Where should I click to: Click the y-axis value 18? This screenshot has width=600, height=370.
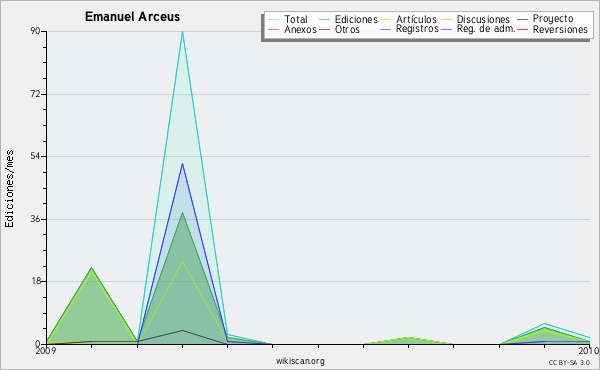tap(36, 282)
